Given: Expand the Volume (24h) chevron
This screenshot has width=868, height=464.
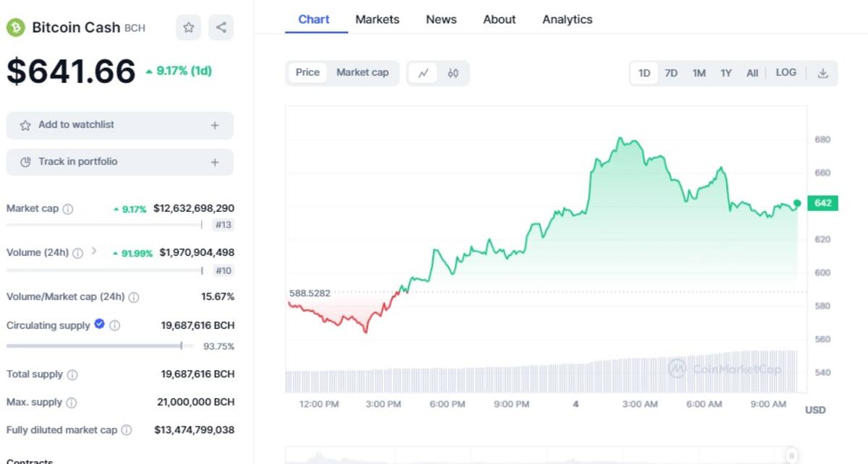Looking at the screenshot, I should point(94,252).
